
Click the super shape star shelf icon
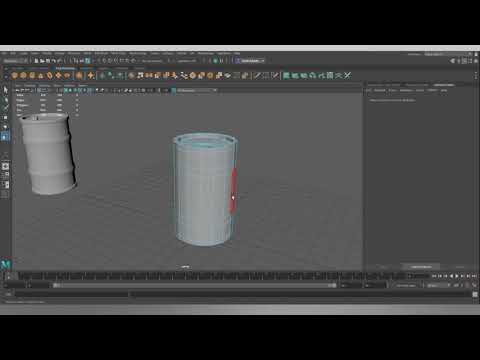(x=91, y=76)
